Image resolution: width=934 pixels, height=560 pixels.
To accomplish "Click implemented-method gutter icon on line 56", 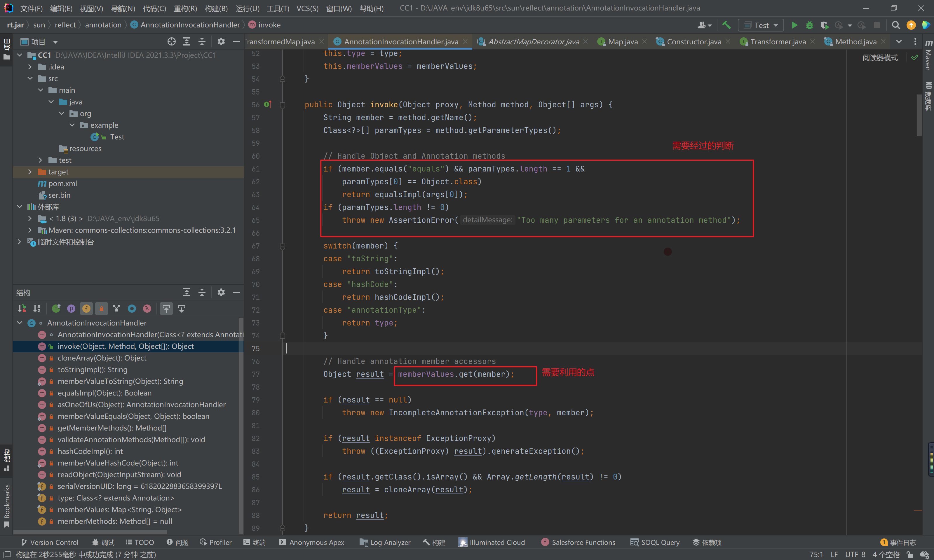I will [268, 104].
